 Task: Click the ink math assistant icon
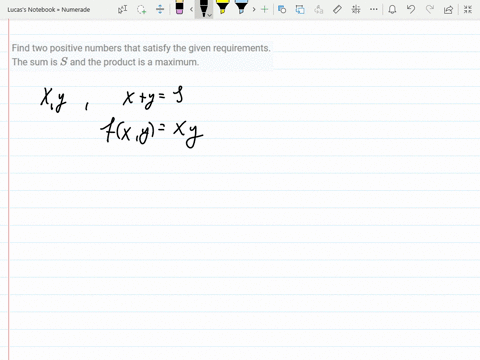coord(356,9)
